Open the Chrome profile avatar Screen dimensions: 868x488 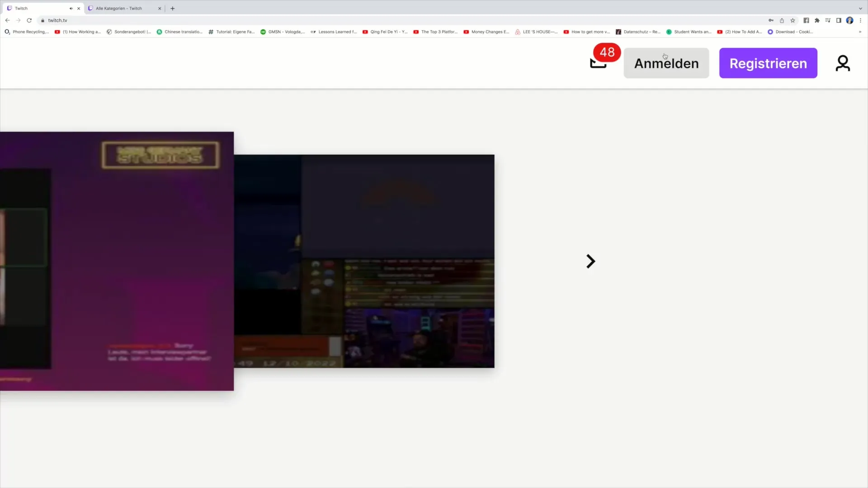(850, 20)
